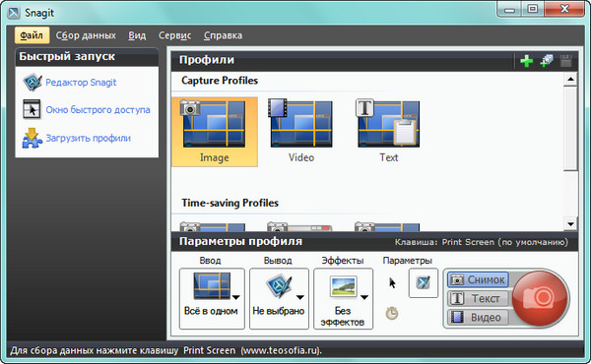Click the Ввод Всё в одном button
This screenshot has width=591, height=364.
[212, 298]
